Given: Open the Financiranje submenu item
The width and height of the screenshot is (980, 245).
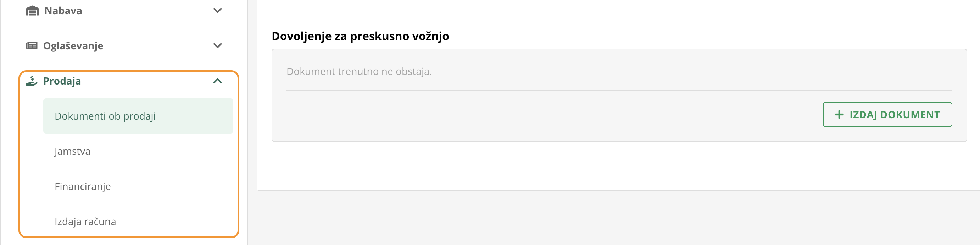Looking at the screenshot, I should coord(83,186).
